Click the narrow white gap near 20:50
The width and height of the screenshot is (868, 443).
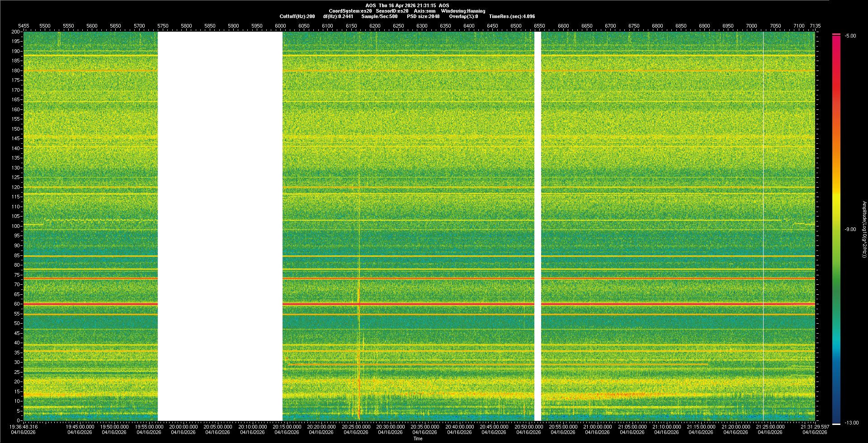tap(538, 226)
